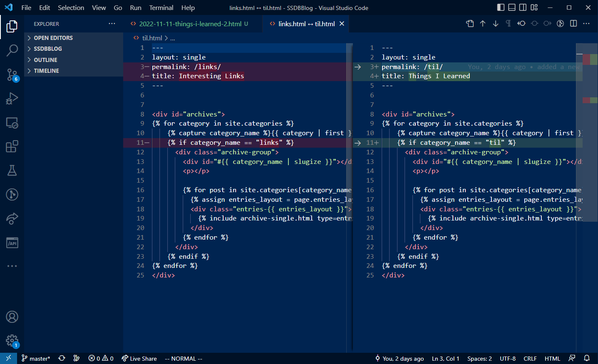Viewport: 598px width, 364px height.
Task: Open Explorer Views and More Actions
Action: [112, 24]
